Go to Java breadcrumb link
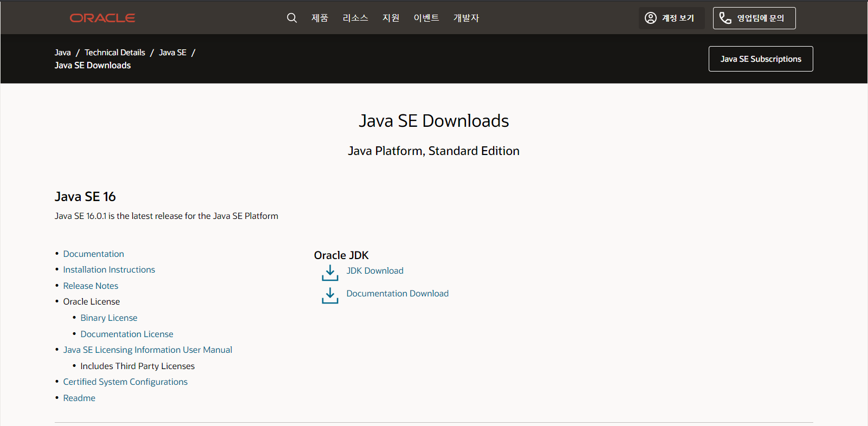Screen dimensions: 868x426 63,53
